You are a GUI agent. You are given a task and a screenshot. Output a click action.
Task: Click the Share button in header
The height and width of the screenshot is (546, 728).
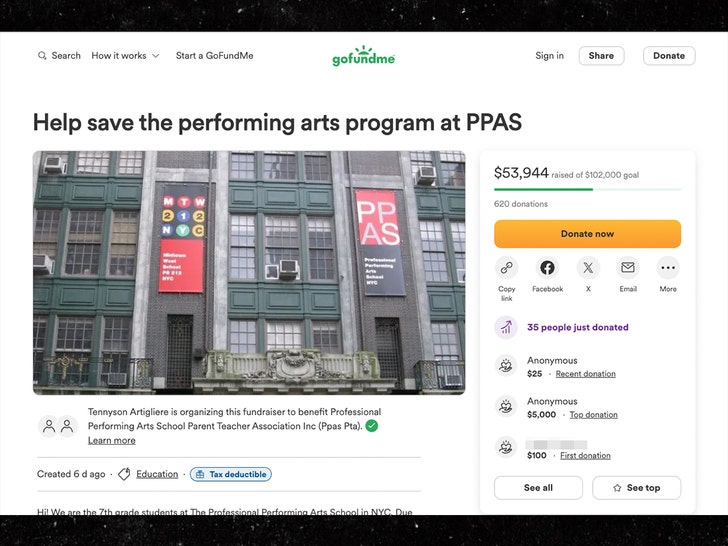[x=601, y=56]
